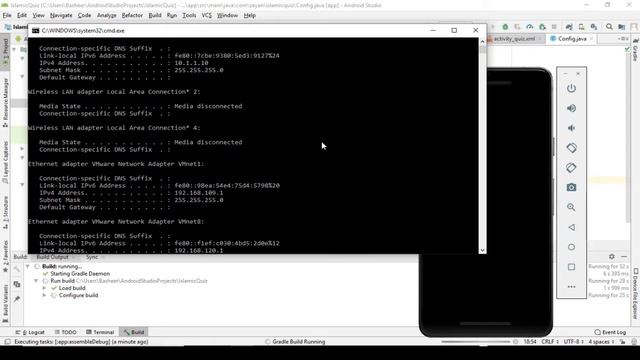The width and height of the screenshot is (640, 360).
Task: Click the CRLF line separator selector
Action: [549, 342]
